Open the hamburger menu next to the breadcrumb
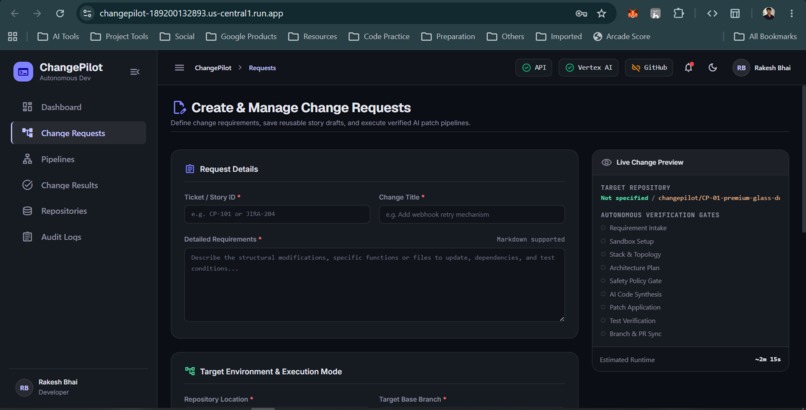Image resolution: width=806 pixels, height=410 pixels. (x=179, y=67)
